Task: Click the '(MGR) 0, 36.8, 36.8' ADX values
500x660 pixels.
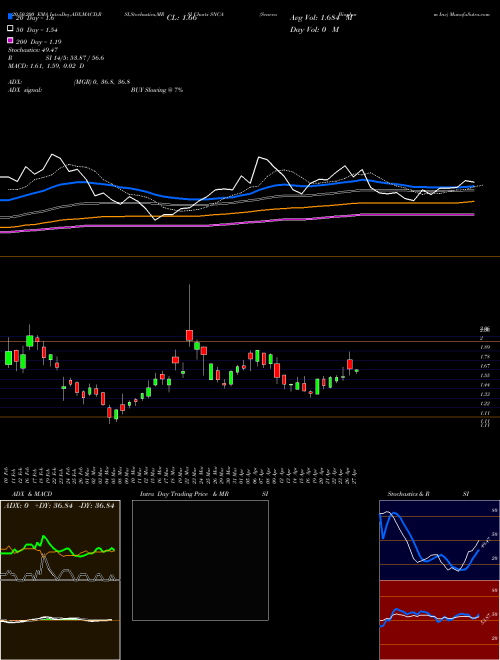Action: [102, 82]
